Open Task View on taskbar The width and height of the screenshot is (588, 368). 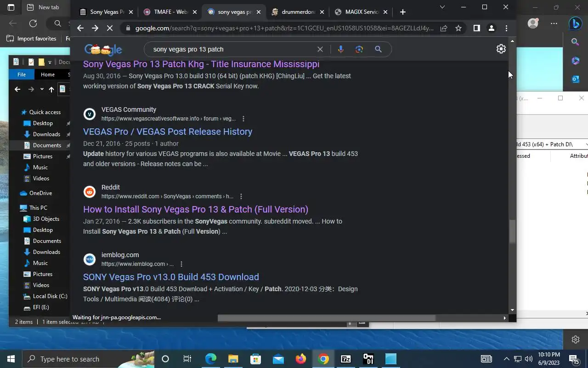187,359
